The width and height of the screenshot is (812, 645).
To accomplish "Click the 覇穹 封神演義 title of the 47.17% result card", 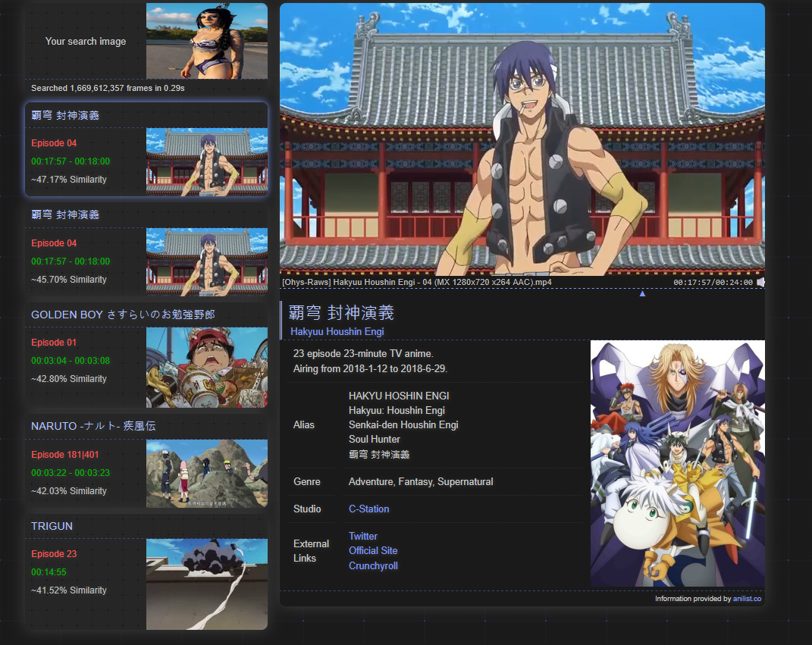I will (x=65, y=115).
